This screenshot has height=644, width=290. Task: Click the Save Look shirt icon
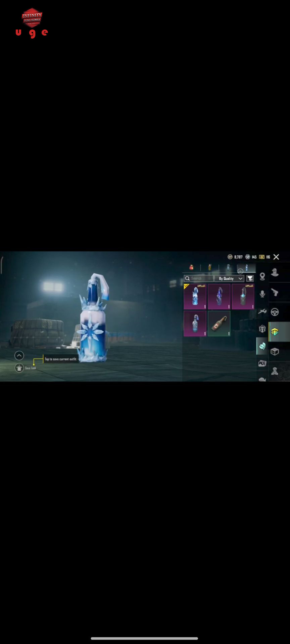[19, 368]
